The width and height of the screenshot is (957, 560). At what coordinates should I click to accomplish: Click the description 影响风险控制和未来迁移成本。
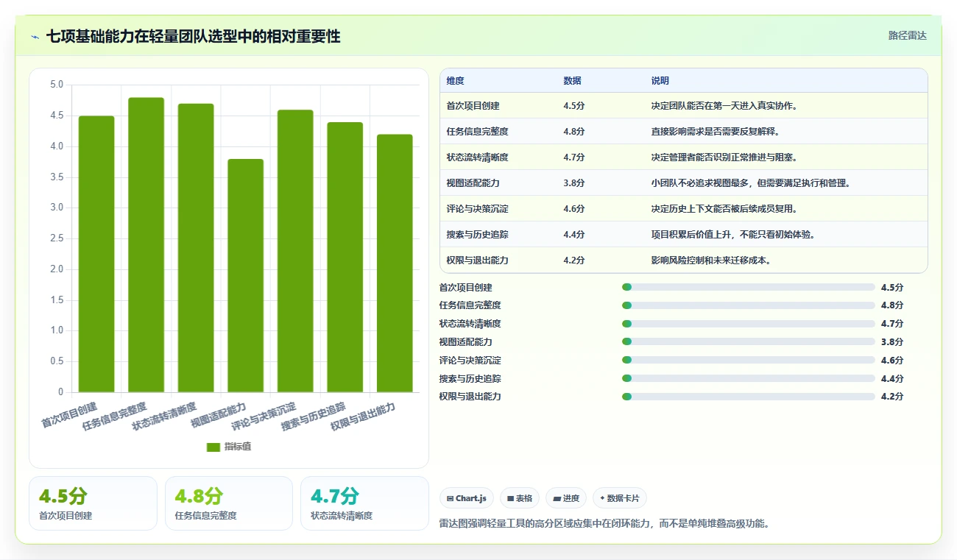(x=711, y=260)
